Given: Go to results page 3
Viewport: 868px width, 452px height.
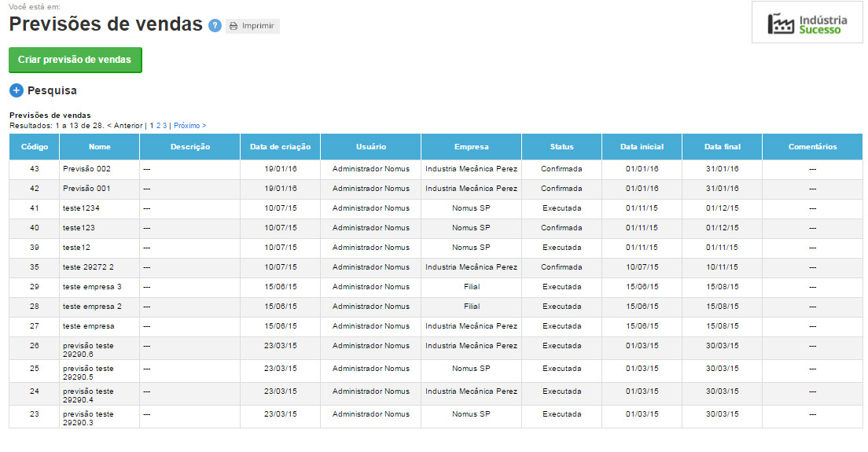Looking at the screenshot, I should (164, 125).
